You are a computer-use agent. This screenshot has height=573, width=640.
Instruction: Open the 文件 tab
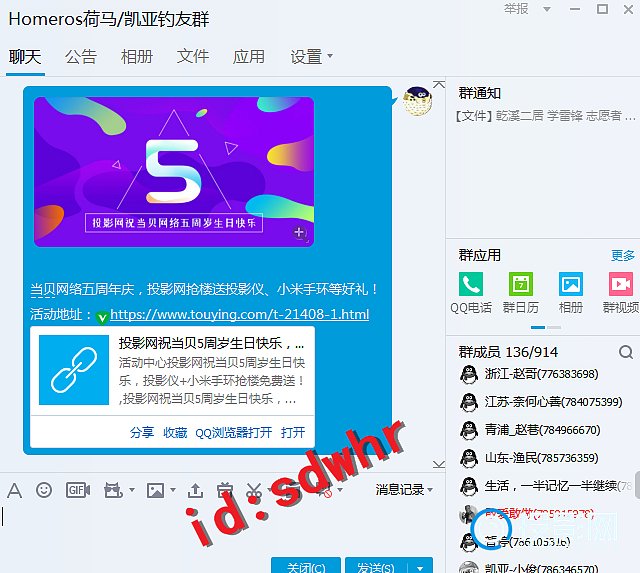(x=193, y=57)
